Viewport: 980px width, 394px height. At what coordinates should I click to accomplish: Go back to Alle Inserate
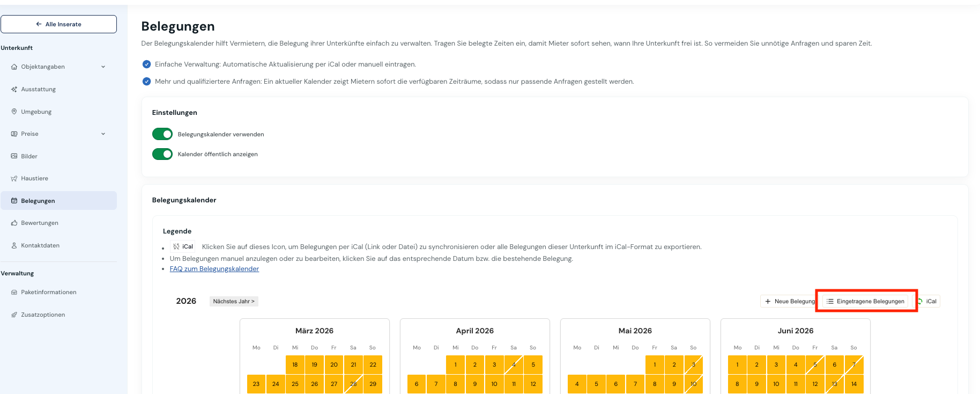(x=58, y=24)
